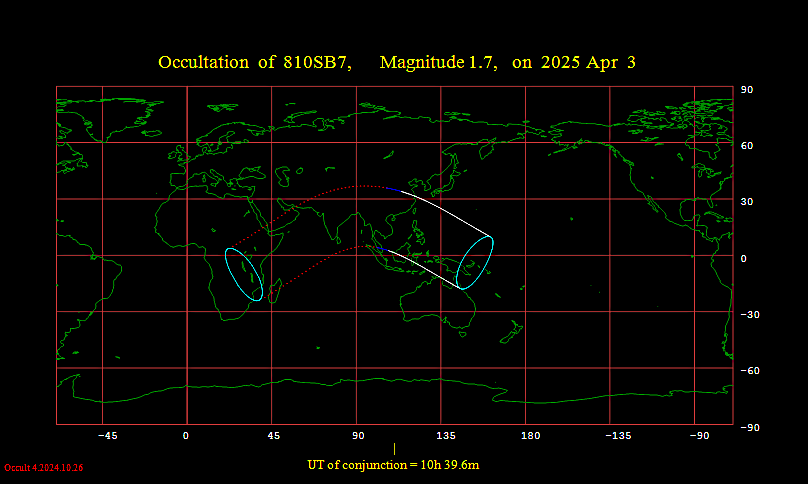Click the '2025 Apr 3' date text
808x484 pixels.
click(x=588, y=63)
